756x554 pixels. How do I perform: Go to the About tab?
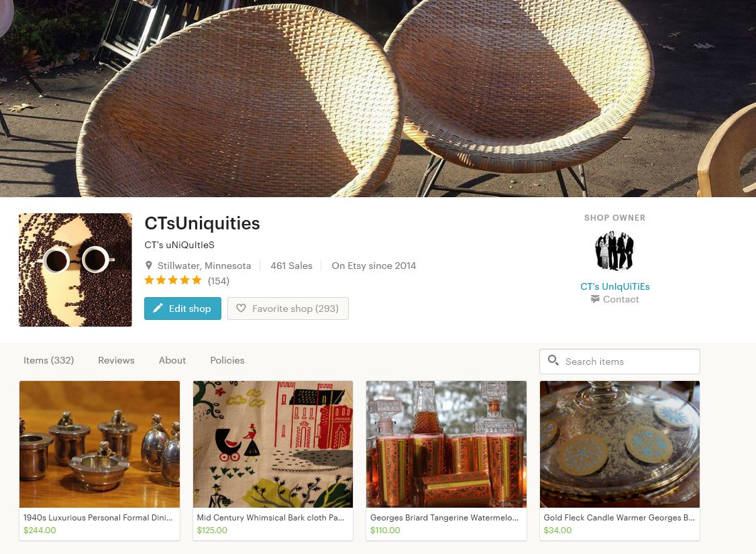coord(172,360)
